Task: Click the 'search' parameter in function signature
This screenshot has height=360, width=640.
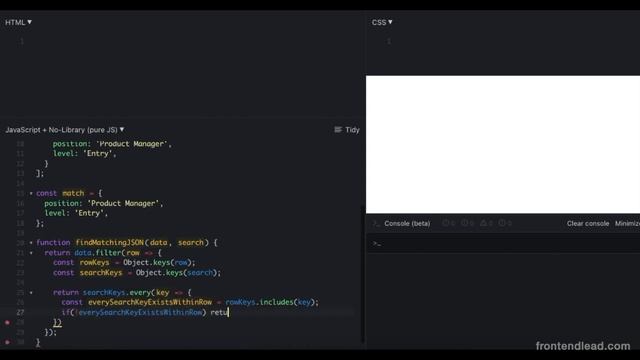Action: click(x=191, y=242)
